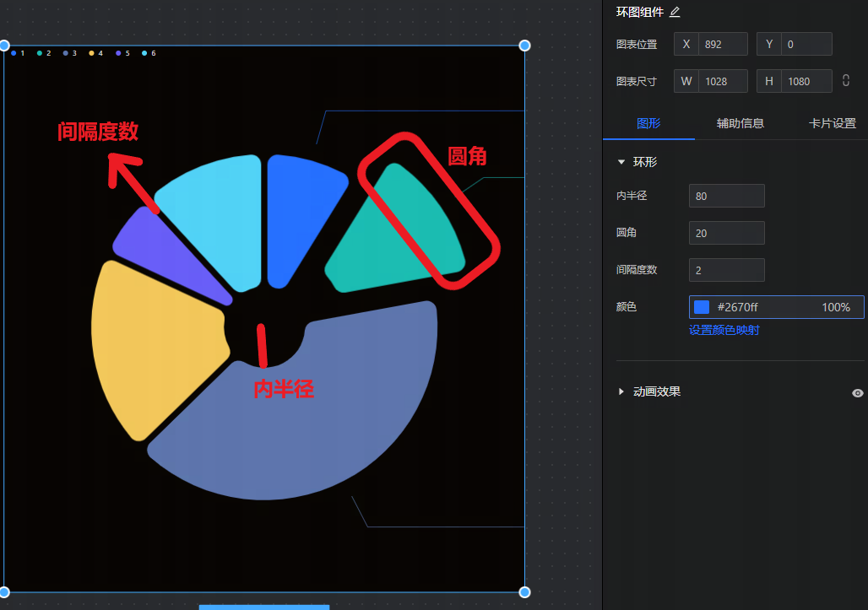Click the chart width W field
868x610 pixels.
[x=722, y=81]
